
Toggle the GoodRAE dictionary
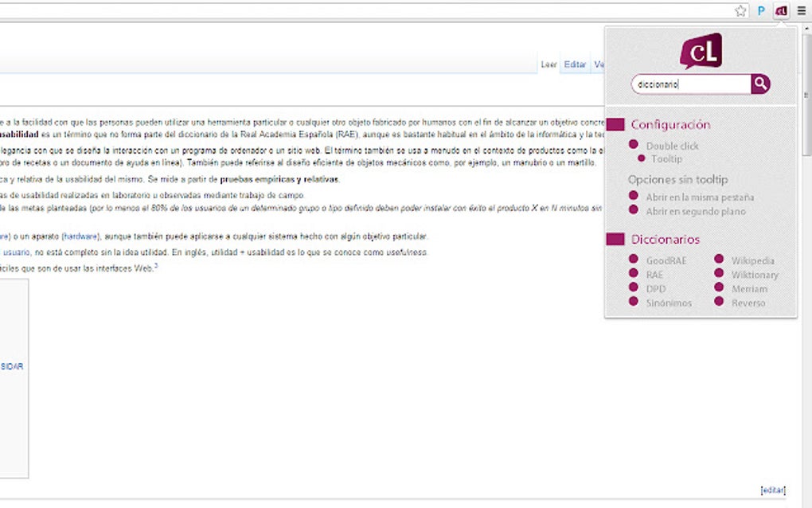coord(634,259)
